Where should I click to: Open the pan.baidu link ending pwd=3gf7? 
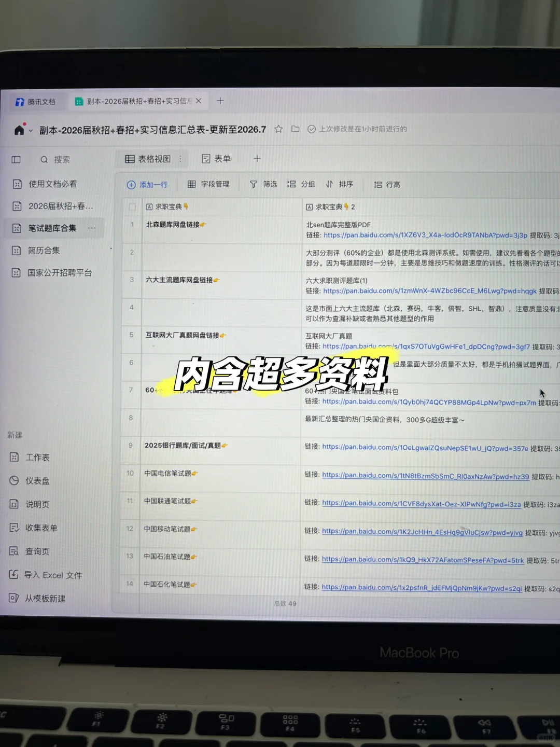click(426, 347)
